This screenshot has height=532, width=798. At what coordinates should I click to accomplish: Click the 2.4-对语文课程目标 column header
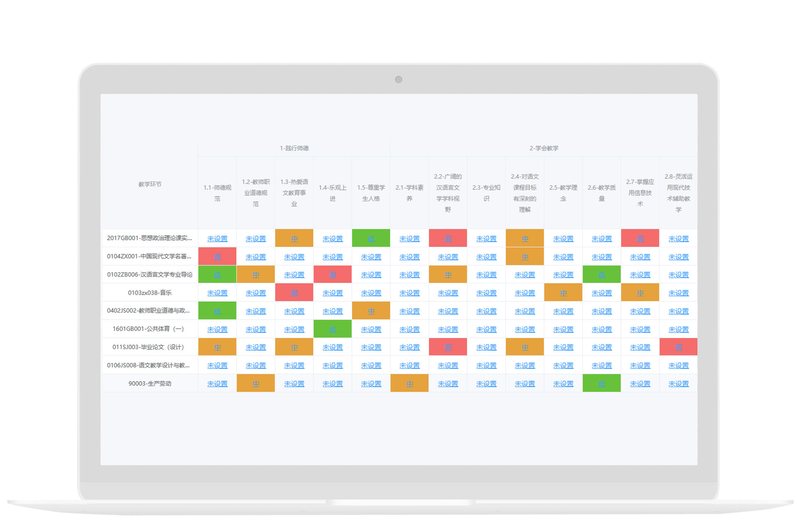point(525,193)
